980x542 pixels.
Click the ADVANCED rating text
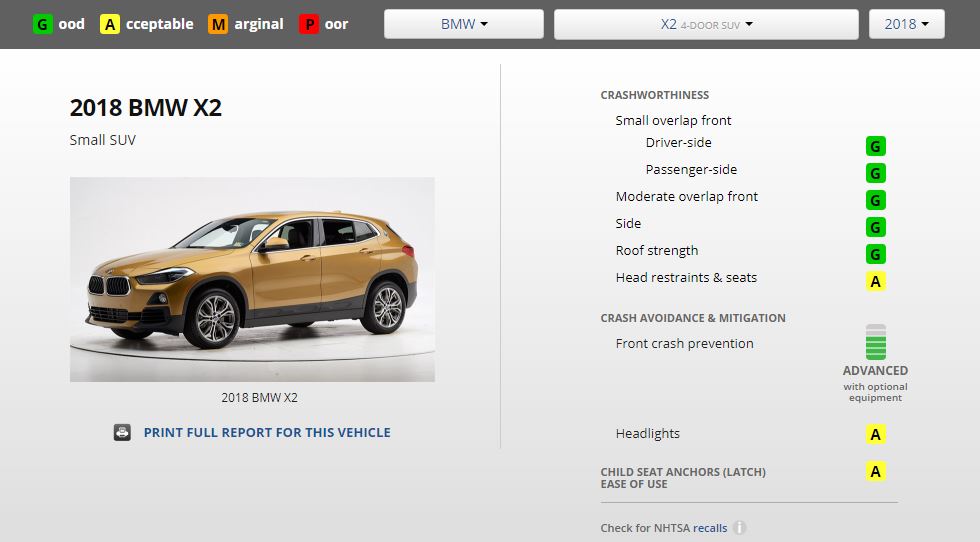(x=875, y=371)
